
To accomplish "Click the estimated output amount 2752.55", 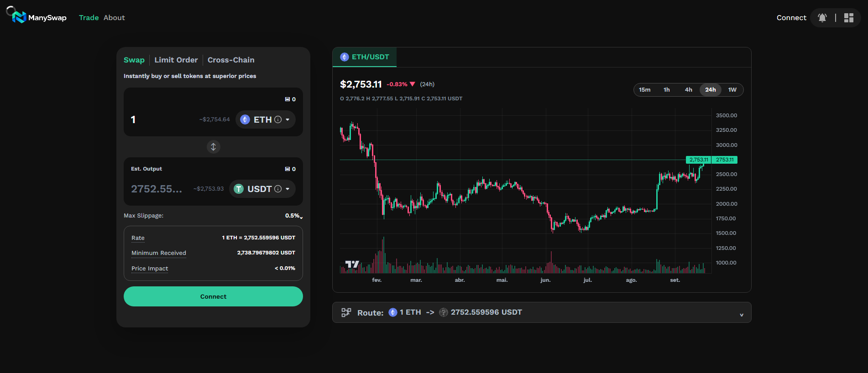I will 157,189.
